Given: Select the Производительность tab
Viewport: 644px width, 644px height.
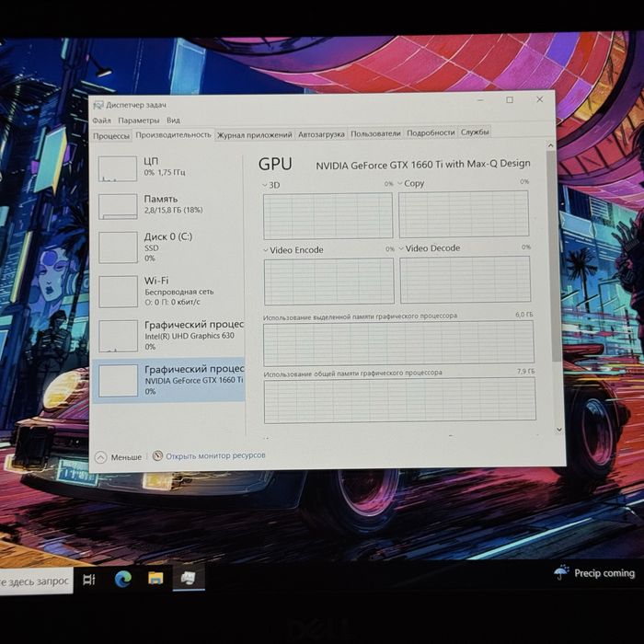Looking at the screenshot, I should (x=173, y=135).
